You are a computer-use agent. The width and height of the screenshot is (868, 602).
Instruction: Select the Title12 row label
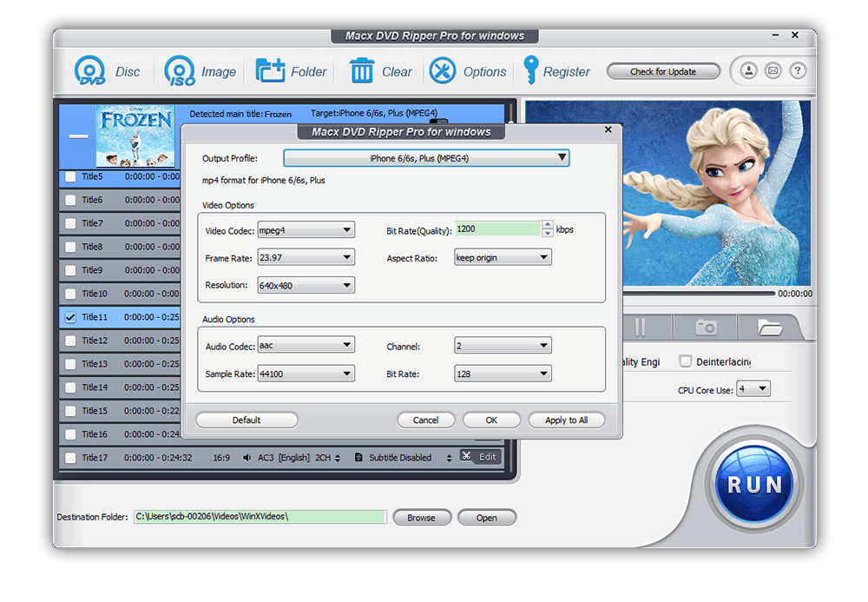point(95,341)
